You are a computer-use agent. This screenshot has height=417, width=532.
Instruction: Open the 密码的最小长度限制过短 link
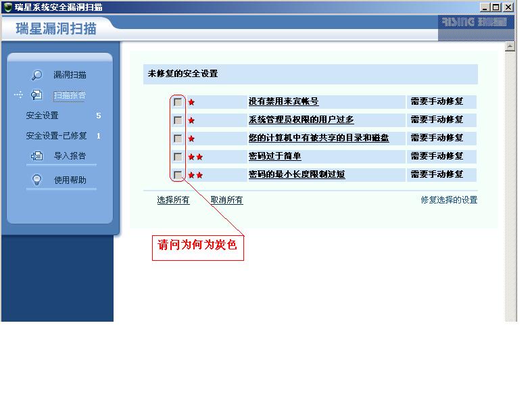[x=297, y=174]
